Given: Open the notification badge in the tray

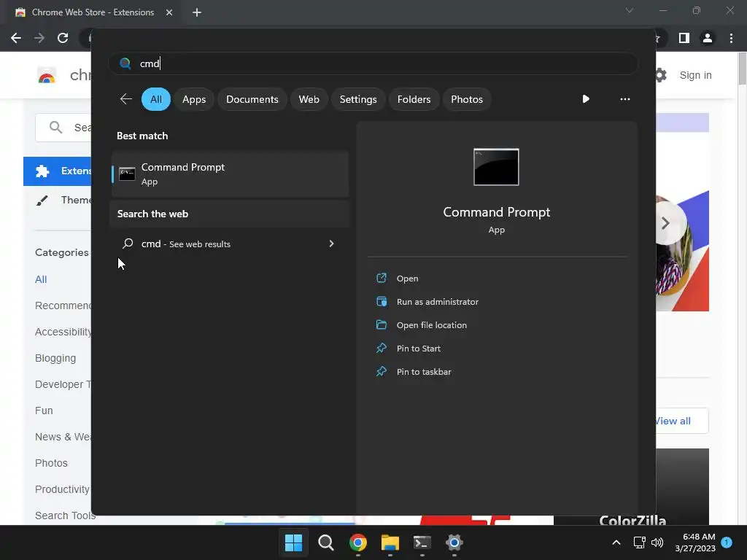Looking at the screenshot, I should tap(727, 542).
